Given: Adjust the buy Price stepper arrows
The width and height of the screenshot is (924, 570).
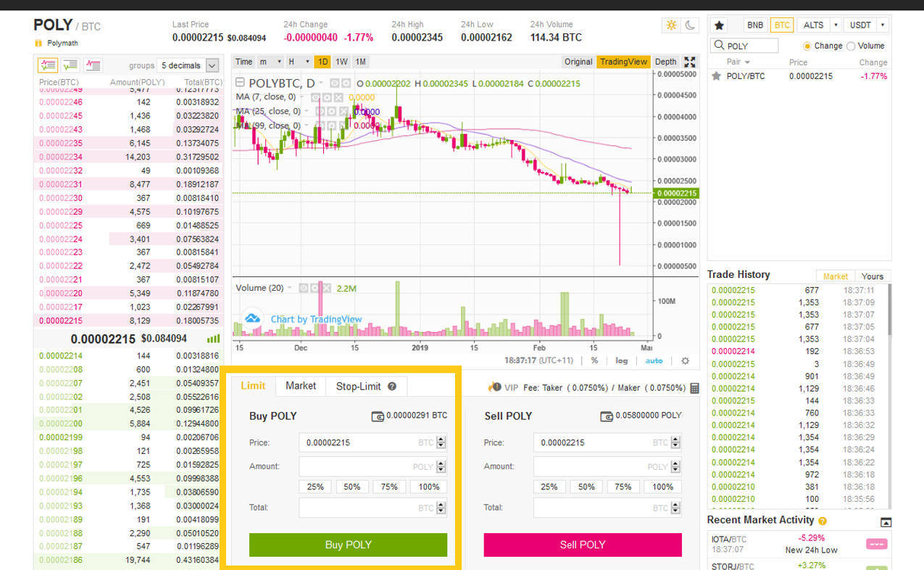Looking at the screenshot, I should (x=441, y=442).
